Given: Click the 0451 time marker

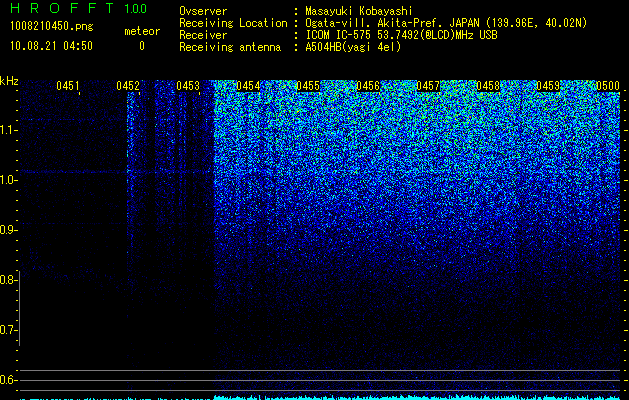Looking at the screenshot, I should (x=68, y=86).
